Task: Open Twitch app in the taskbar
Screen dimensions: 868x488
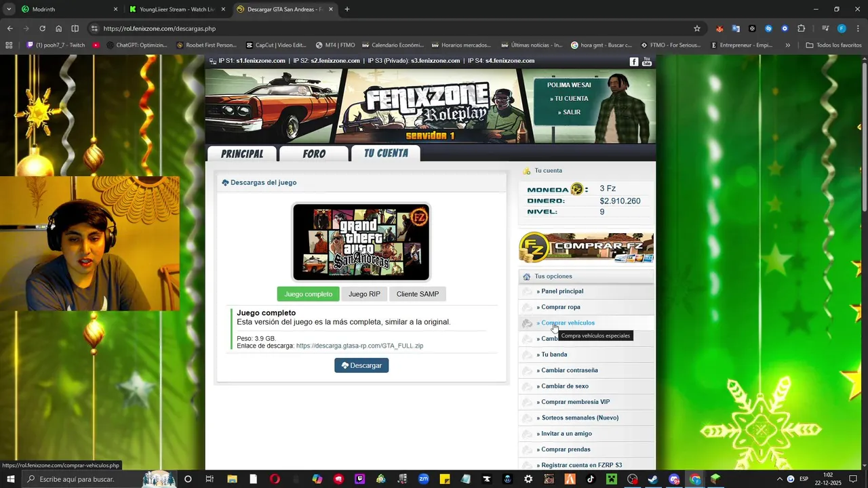Action: pos(359,479)
